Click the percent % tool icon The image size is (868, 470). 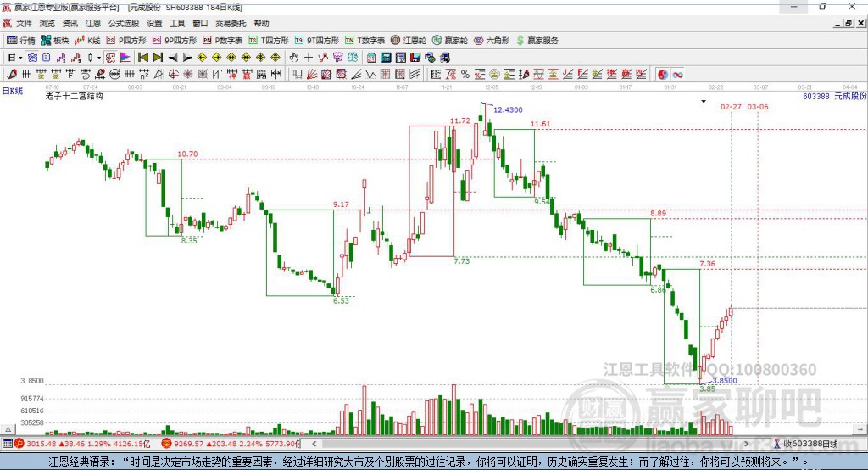(x=465, y=74)
